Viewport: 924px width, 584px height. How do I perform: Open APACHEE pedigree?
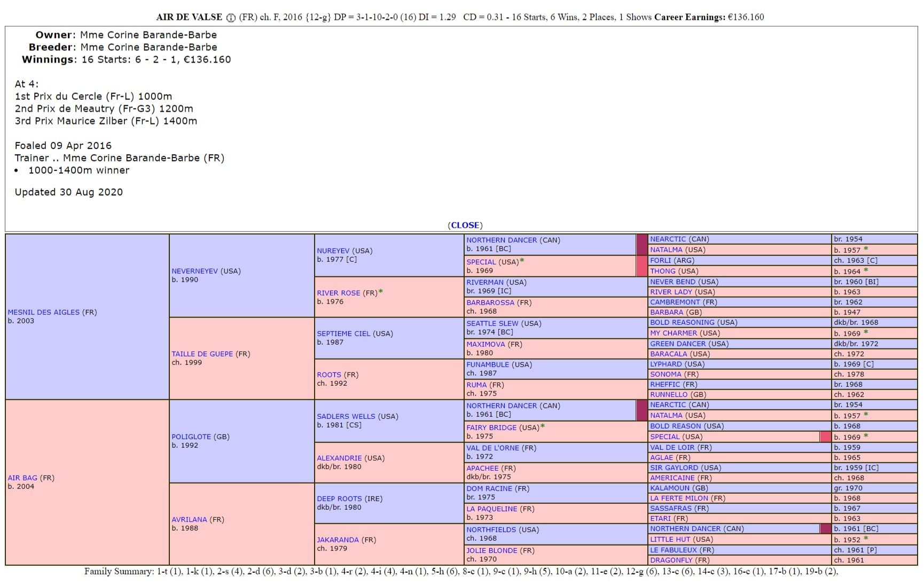tap(483, 468)
